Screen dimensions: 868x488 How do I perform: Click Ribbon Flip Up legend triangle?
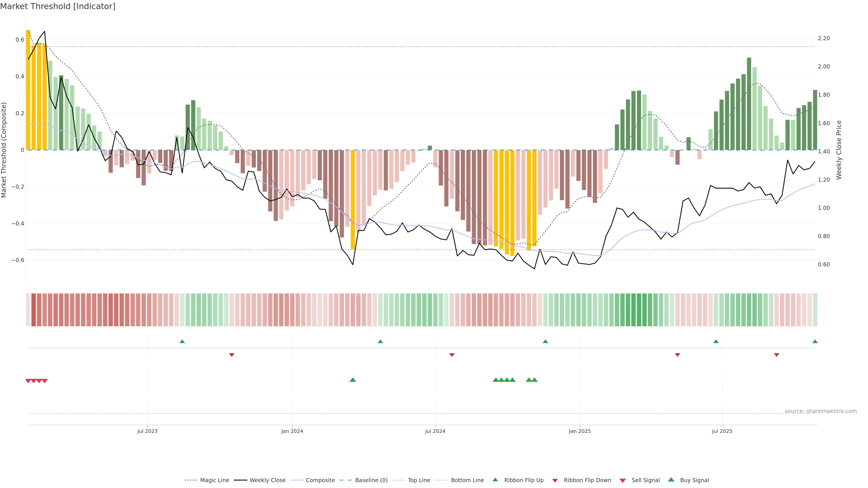tap(495, 480)
